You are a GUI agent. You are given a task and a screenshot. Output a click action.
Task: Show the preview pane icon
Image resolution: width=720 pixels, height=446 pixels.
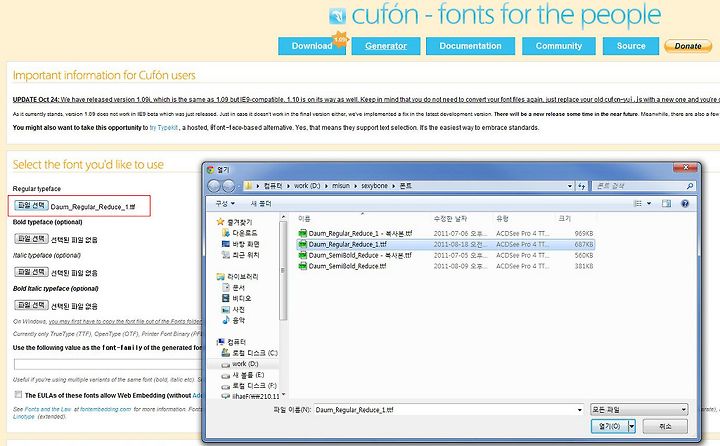tap(666, 203)
